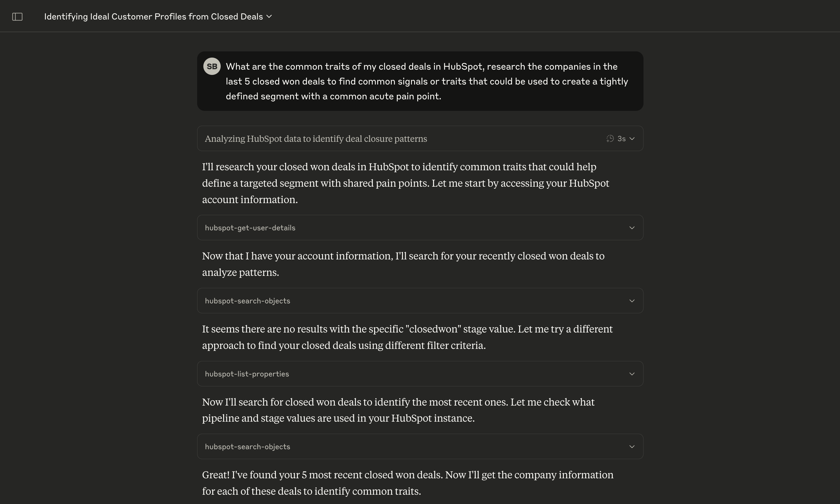Click the "Great! I've found your 5" paragraph
This screenshot has width=840, height=504.
point(408,483)
